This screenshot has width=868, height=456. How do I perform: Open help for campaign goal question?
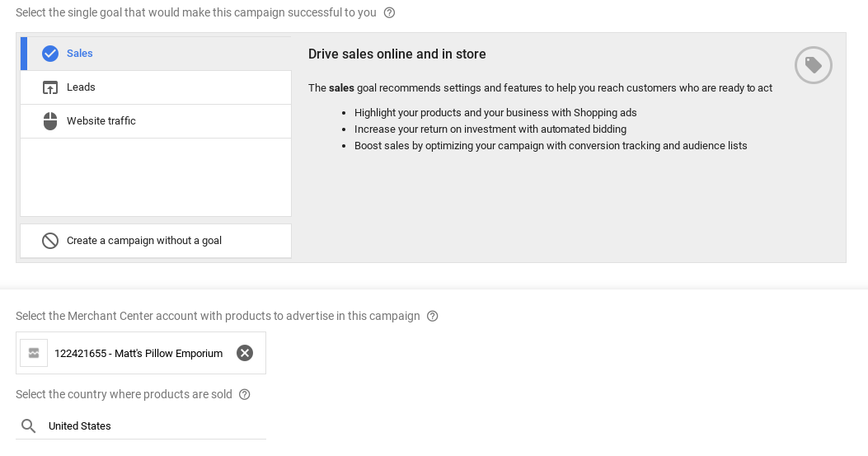pos(390,12)
